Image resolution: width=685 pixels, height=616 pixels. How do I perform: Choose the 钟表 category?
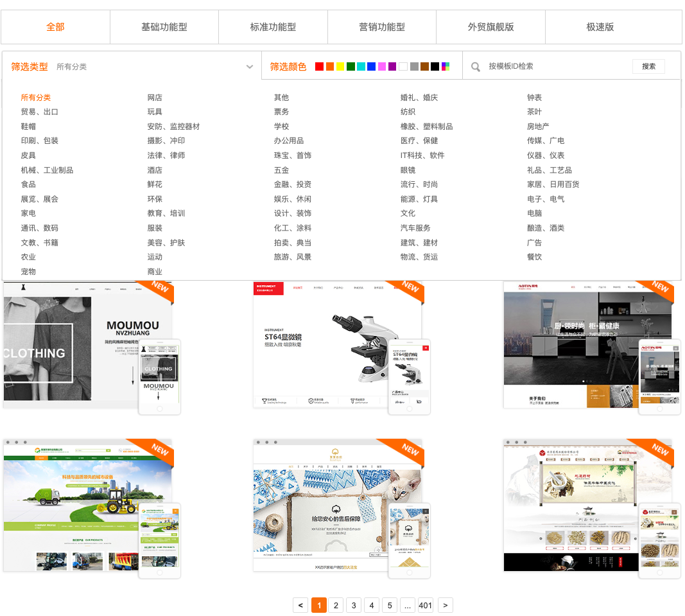coord(534,98)
